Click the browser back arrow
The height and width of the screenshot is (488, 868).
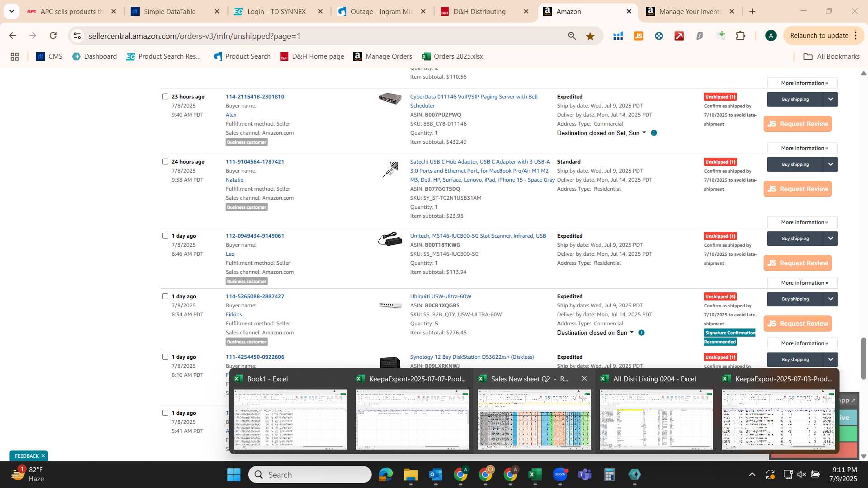pos(12,36)
